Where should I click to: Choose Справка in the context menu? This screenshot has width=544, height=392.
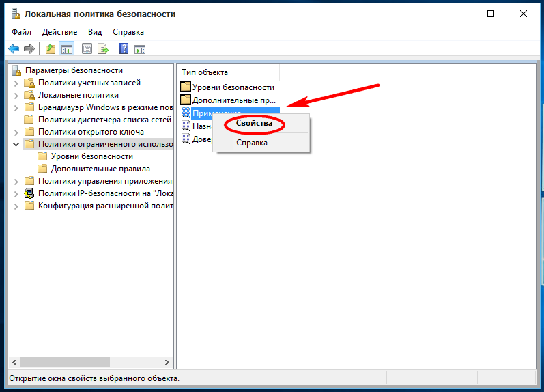(252, 143)
